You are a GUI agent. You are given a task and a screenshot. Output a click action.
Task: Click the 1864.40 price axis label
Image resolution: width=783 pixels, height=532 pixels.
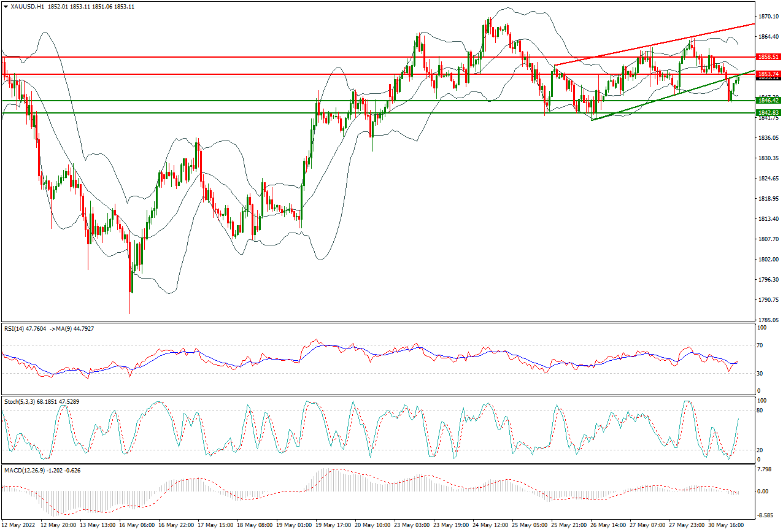768,37
